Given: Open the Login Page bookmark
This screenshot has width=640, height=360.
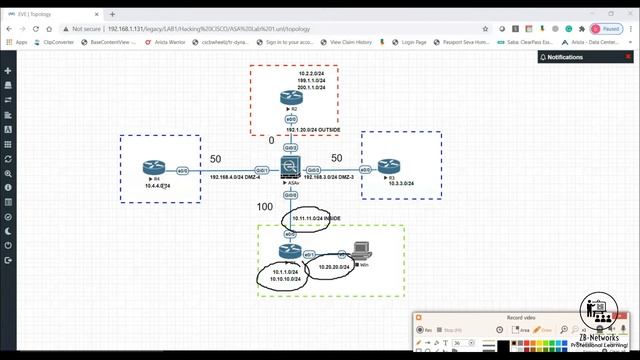Looking at the screenshot, I should 409,42.
